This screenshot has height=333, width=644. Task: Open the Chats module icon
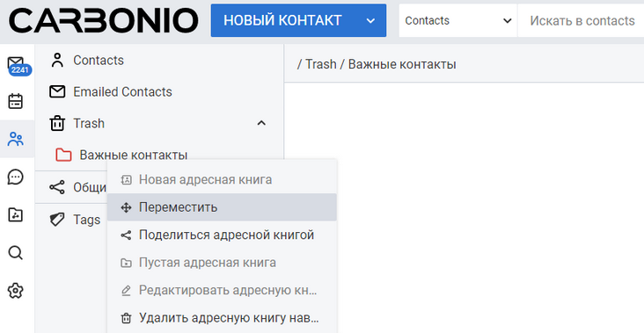click(x=16, y=177)
